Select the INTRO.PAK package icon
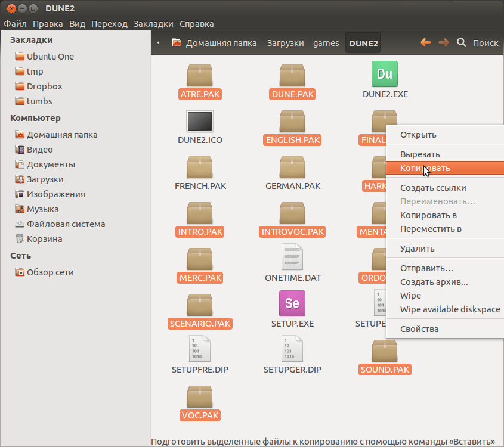The image size is (504, 447). click(200, 213)
